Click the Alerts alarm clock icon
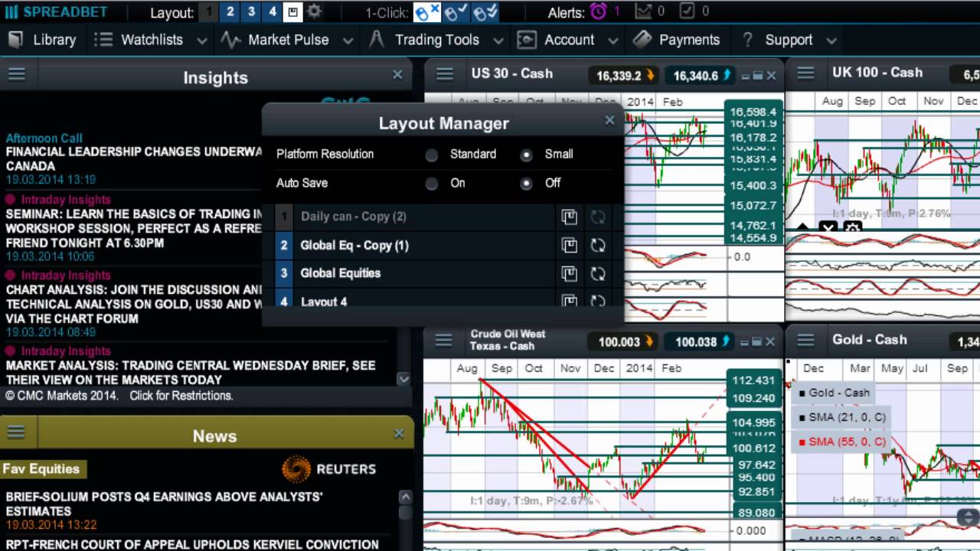This screenshot has height=551, width=980. [x=598, y=12]
